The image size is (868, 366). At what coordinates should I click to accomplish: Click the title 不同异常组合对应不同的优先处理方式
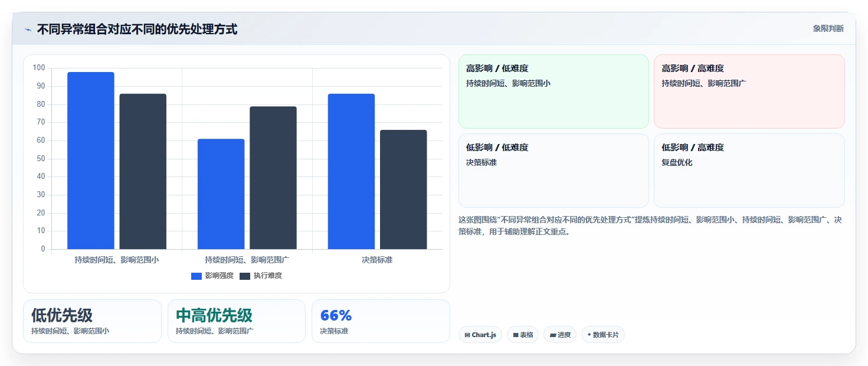[x=137, y=30]
